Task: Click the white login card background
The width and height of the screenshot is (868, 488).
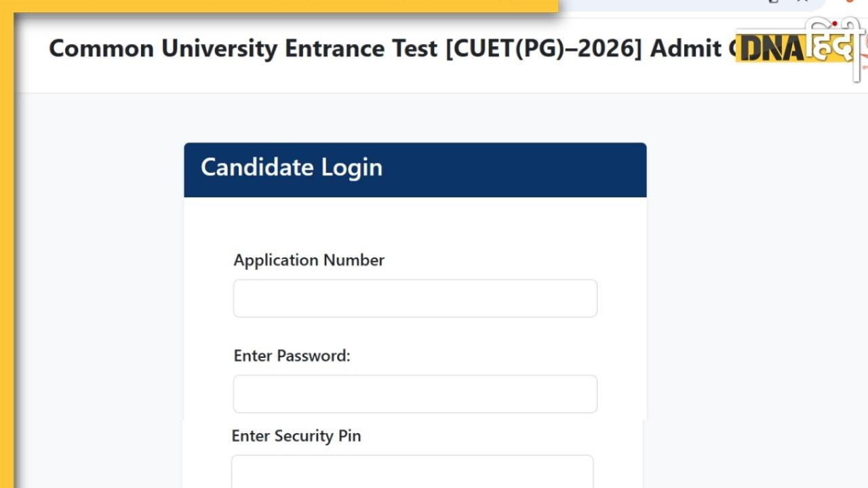Action: (415, 224)
